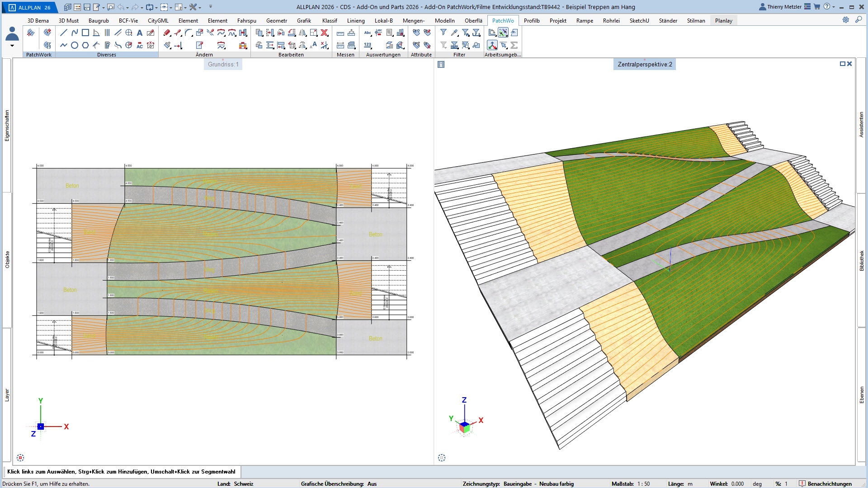Click the text label 'A' tool
868x488 pixels.
coord(140,33)
